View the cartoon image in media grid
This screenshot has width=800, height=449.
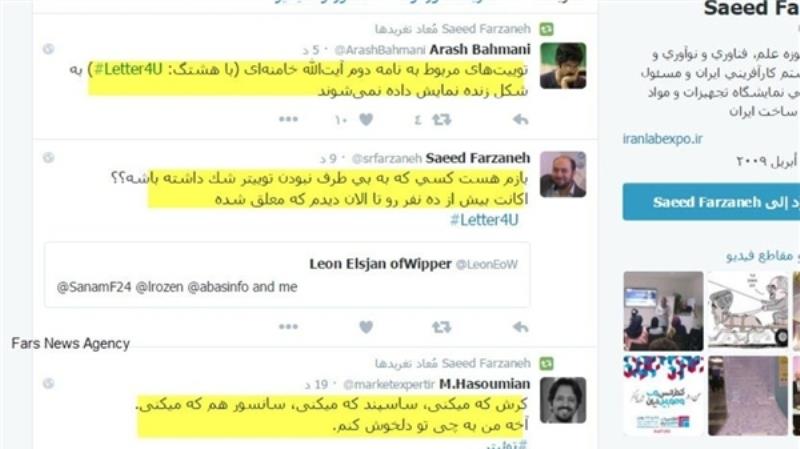[748, 310]
